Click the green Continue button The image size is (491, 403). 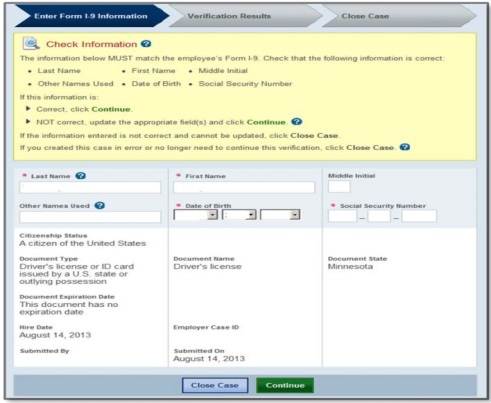(285, 385)
